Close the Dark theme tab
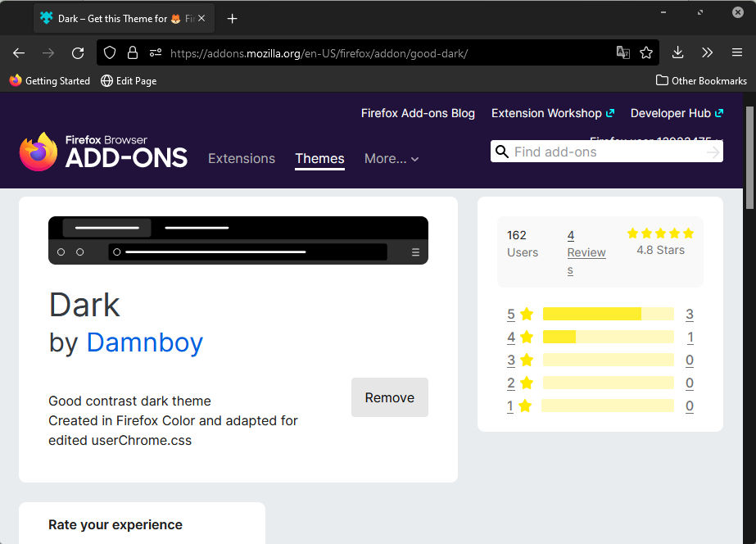Image resolution: width=756 pixels, height=544 pixels. (x=201, y=18)
